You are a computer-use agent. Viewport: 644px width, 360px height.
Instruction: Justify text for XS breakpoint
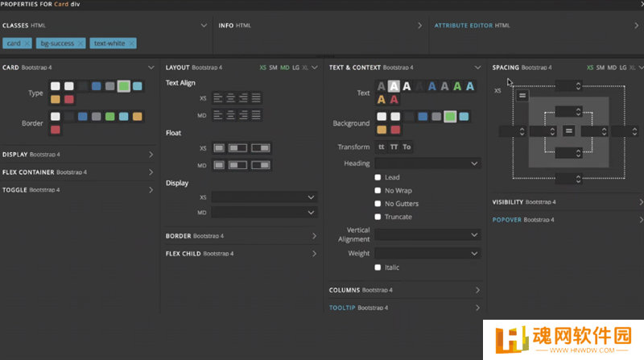[256, 98]
